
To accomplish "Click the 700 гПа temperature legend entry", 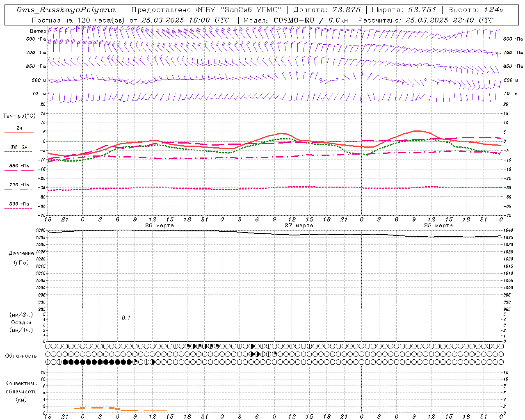I will pos(19,185).
